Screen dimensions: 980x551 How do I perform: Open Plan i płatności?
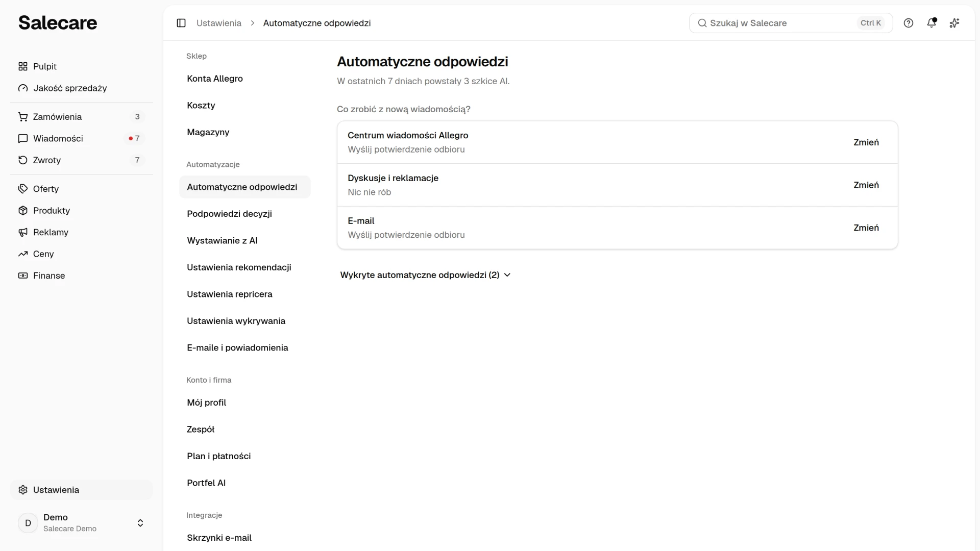coord(245,456)
